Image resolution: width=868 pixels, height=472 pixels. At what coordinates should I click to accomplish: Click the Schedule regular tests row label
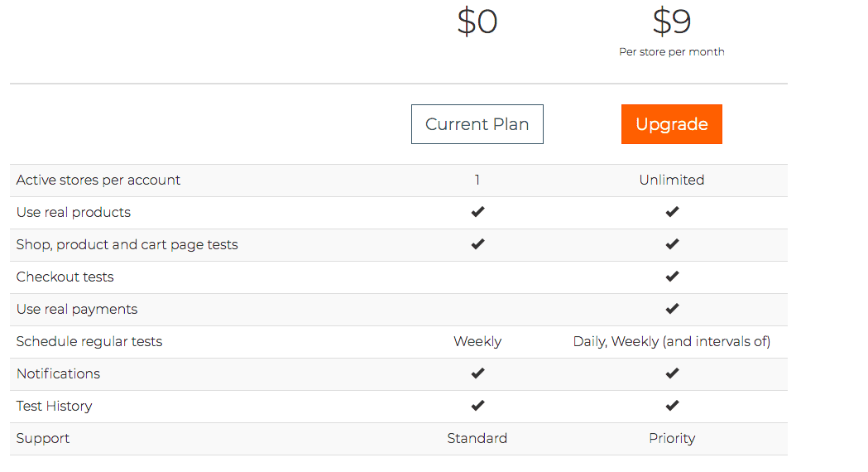89,341
